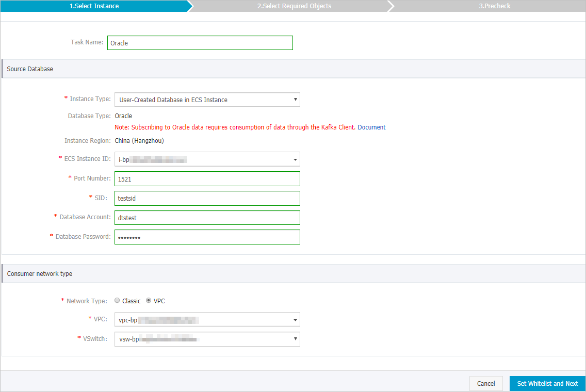Go to the Select Instance step

click(x=94, y=6)
